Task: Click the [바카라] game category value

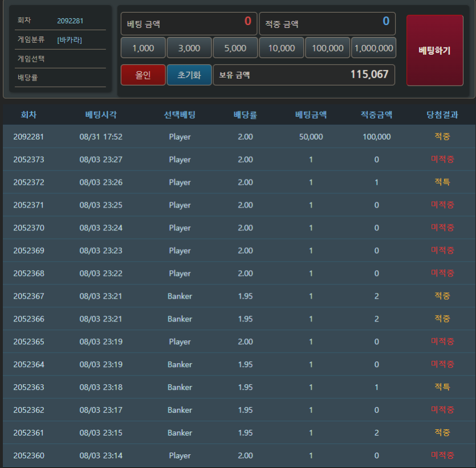Action: (x=70, y=40)
